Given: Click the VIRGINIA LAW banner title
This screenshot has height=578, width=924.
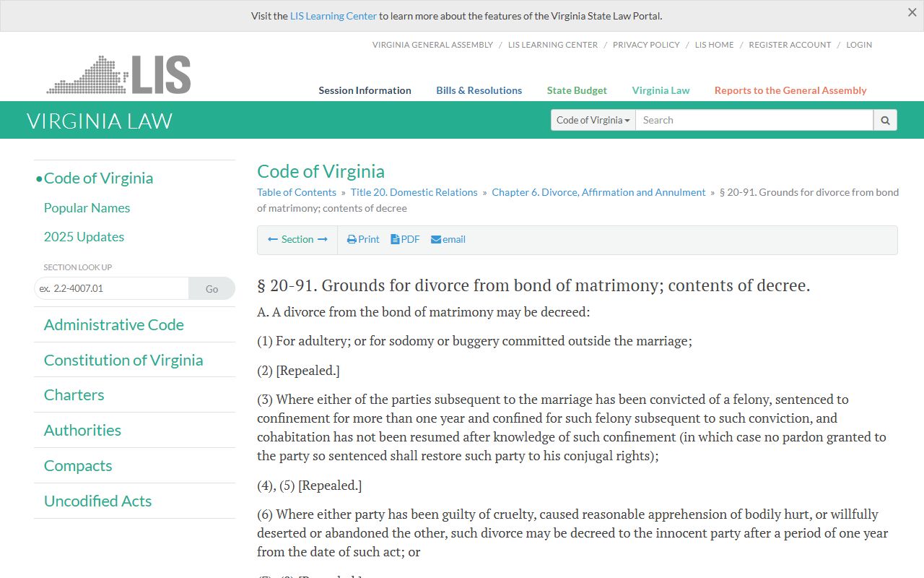Looking at the screenshot, I should [100, 121].
